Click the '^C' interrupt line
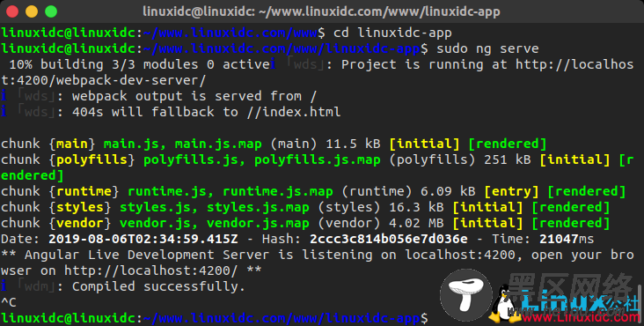This screenshot has height=326, width=644. tap(9, 302)
